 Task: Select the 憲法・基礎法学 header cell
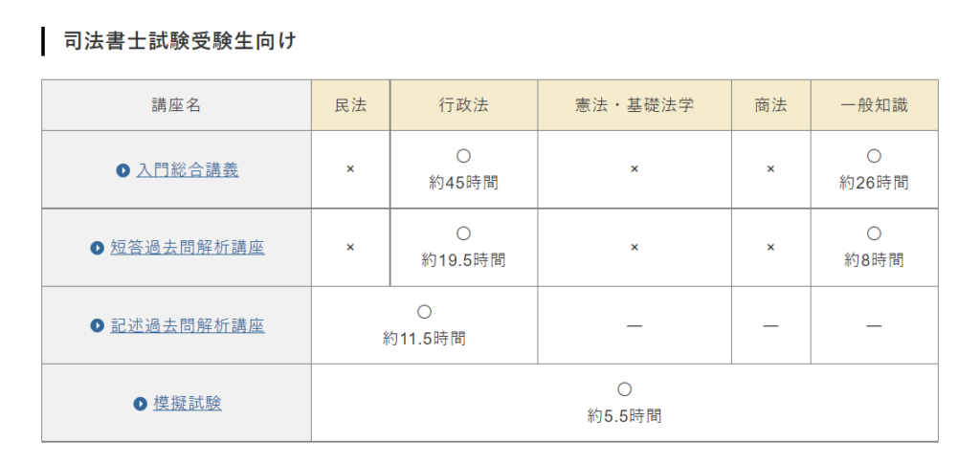[635, 105]
